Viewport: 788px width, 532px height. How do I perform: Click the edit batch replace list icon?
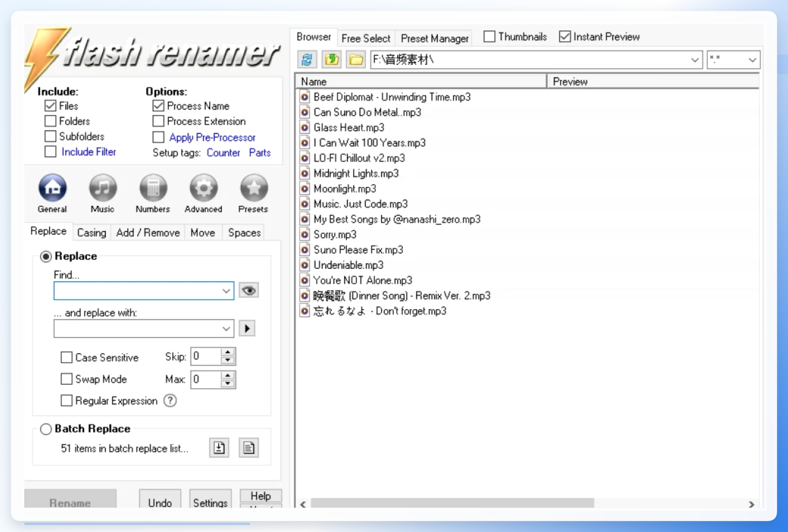pos(249,448)
